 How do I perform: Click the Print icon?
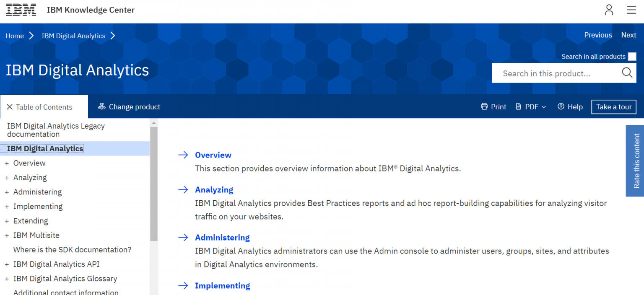tap(484, 106)
